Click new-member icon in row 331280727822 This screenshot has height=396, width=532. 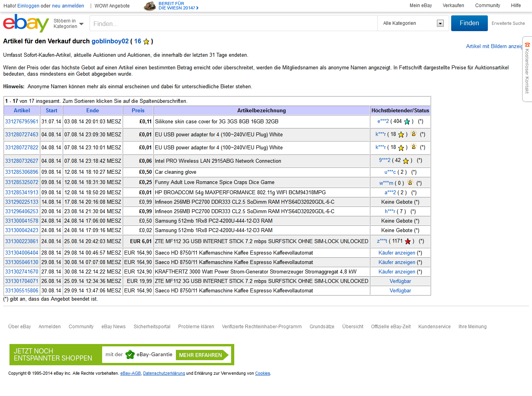[413, 147]
